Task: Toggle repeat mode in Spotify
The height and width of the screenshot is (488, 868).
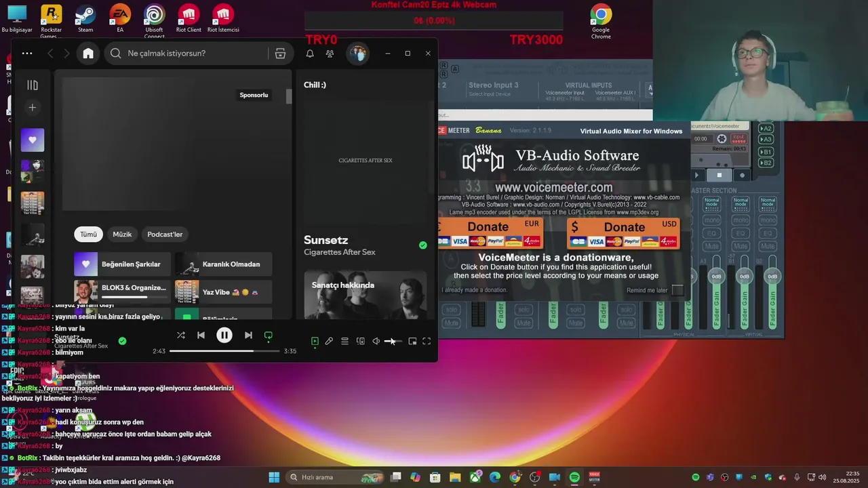Action: 269,335
